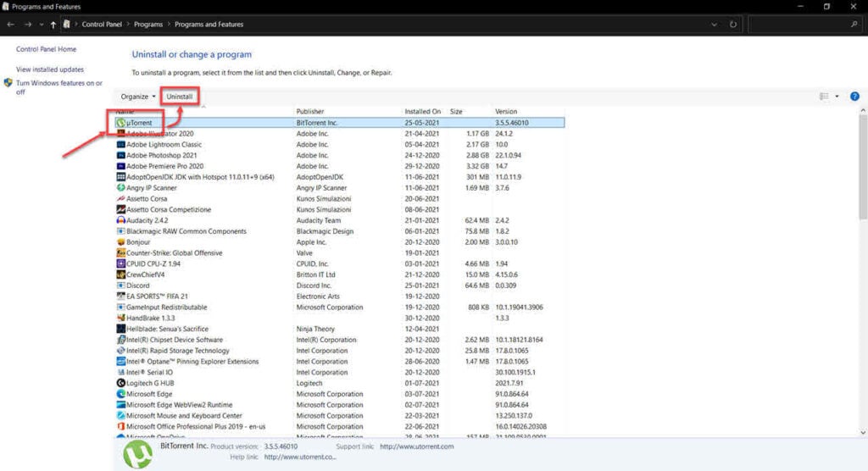Image resolution: width=868 pixels, height=471 pixels.
Task: Click the list scrollbar up arrow
Action: [863, 111]
